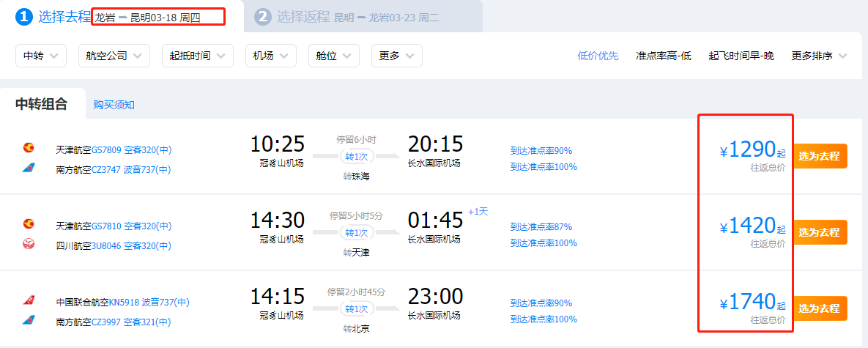Click the 01:45 arrival time

tap(435, 221)
